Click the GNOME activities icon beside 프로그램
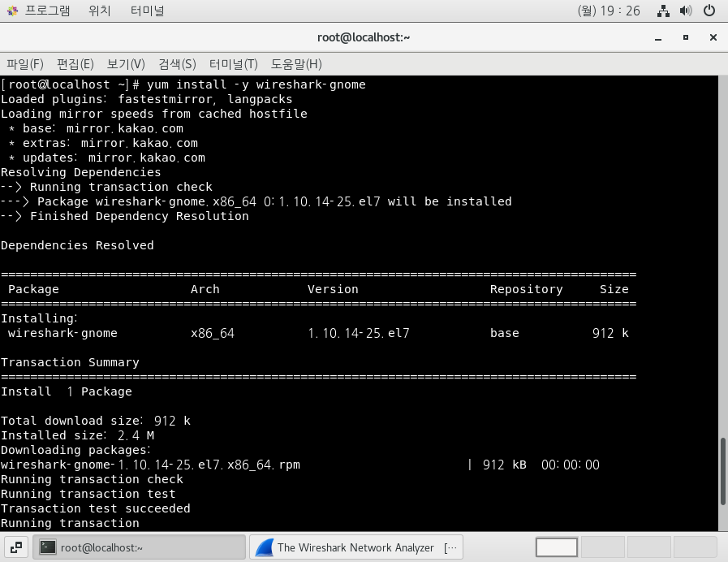This screenshot has width=728, height=562. click(x=12, y=11)
